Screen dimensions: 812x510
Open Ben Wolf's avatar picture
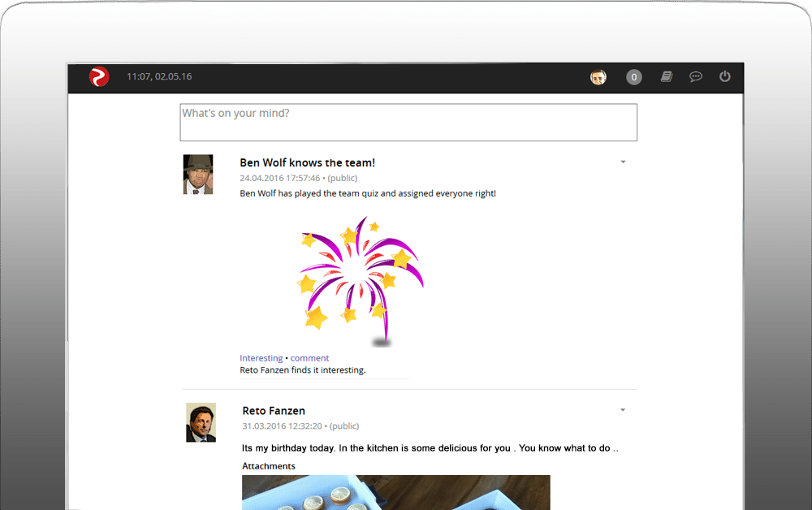click(198, 175)
